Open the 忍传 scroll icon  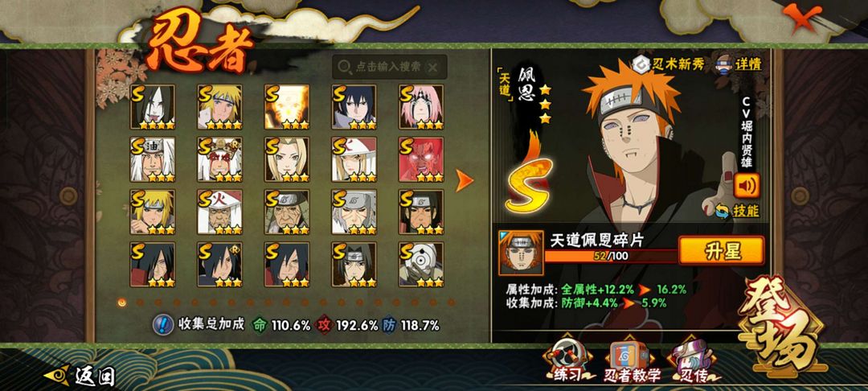(692, 362)
